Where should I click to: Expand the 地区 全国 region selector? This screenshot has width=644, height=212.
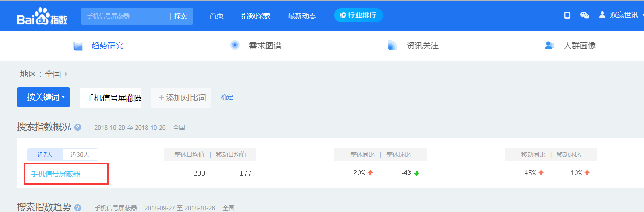tap(66, 74)
